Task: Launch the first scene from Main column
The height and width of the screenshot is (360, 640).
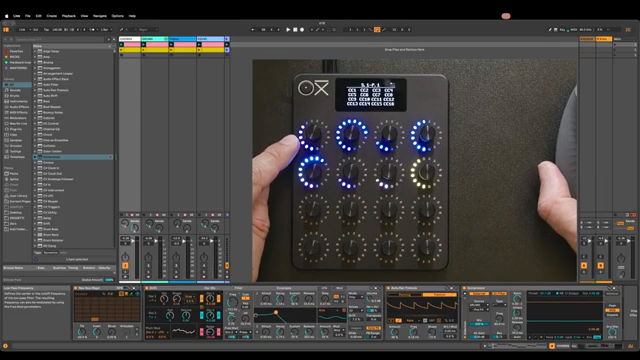Action: pyautogui.click(x=615, y=44)
